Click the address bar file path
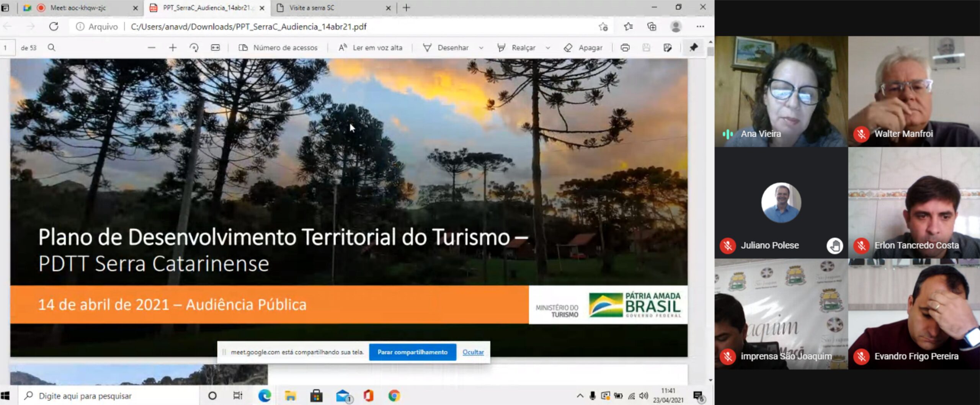Image resolution: width=980 pixels, height=405 pixels. (x=248, y=26)
